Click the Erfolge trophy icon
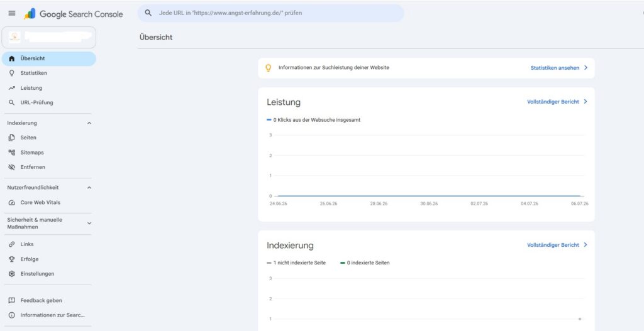The width and height of the screenshot is (644, 331). 11,259
